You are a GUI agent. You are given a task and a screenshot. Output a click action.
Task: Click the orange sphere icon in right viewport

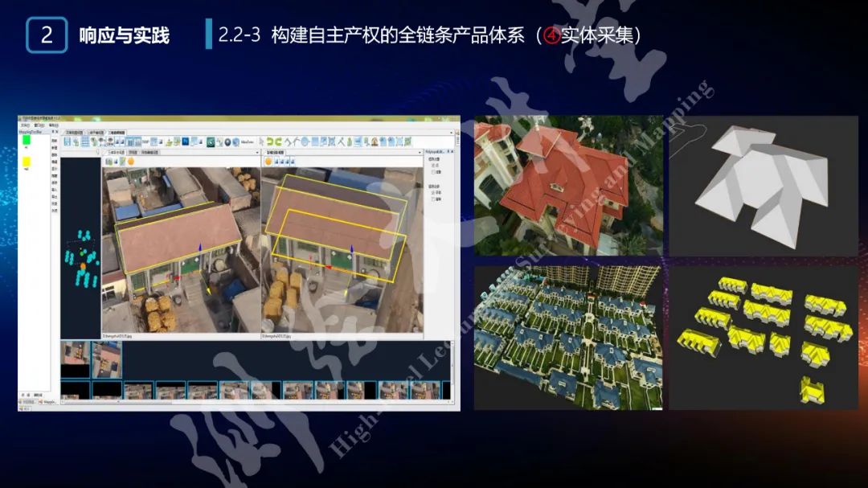268,162
